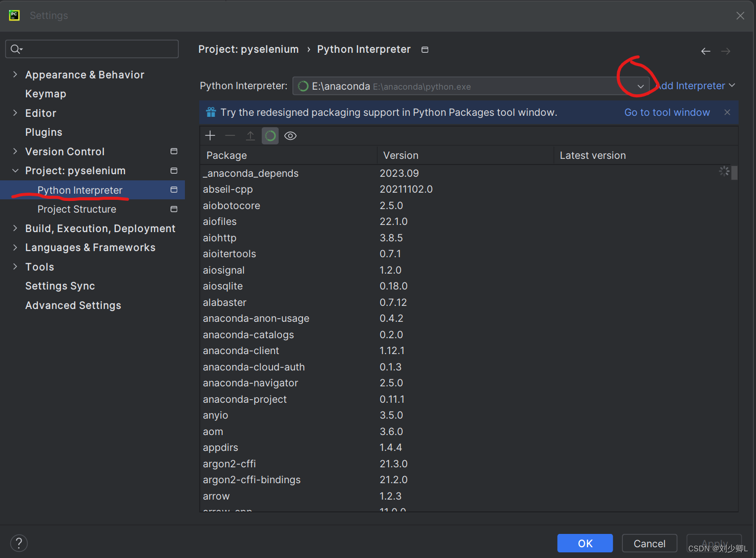Image resolution: width=756 pixels, height=558 pixels.
Task: Click the project icon on Project: pyselenium row
Action: (174, 171)
